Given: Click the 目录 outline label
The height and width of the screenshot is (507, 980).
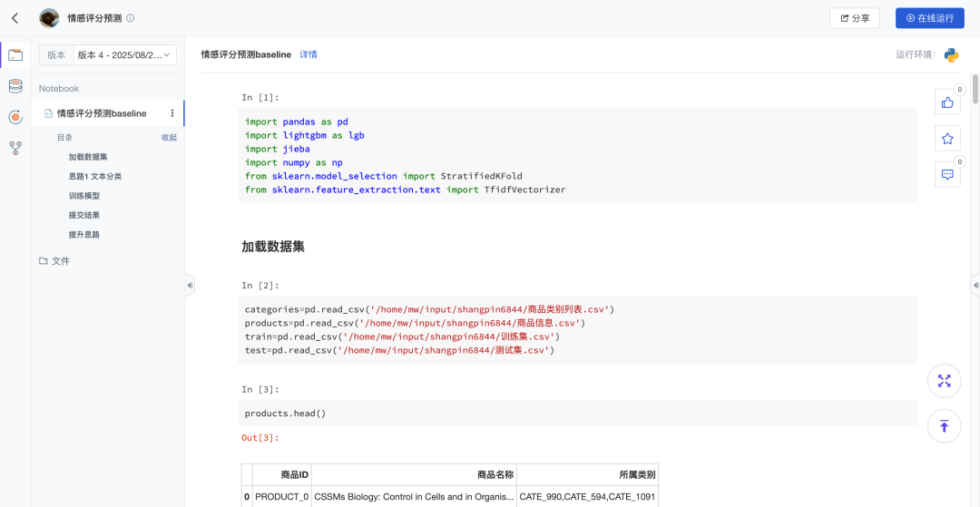Looking at the screenshot, I should click(x=65, y=137).
